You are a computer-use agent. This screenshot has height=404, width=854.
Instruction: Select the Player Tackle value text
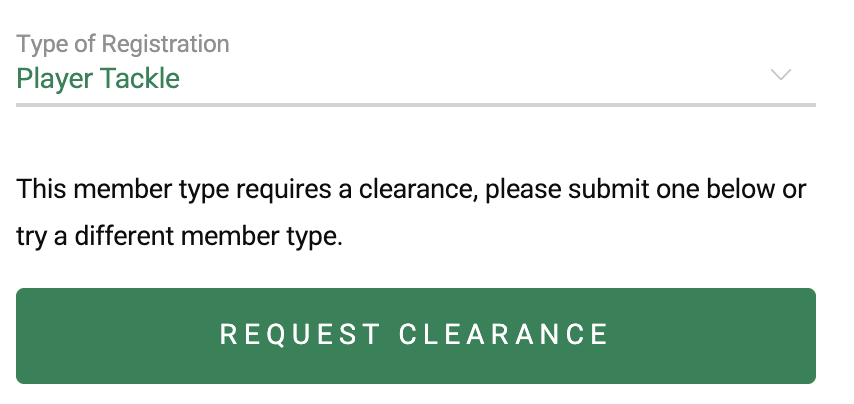tap(98, 78)
